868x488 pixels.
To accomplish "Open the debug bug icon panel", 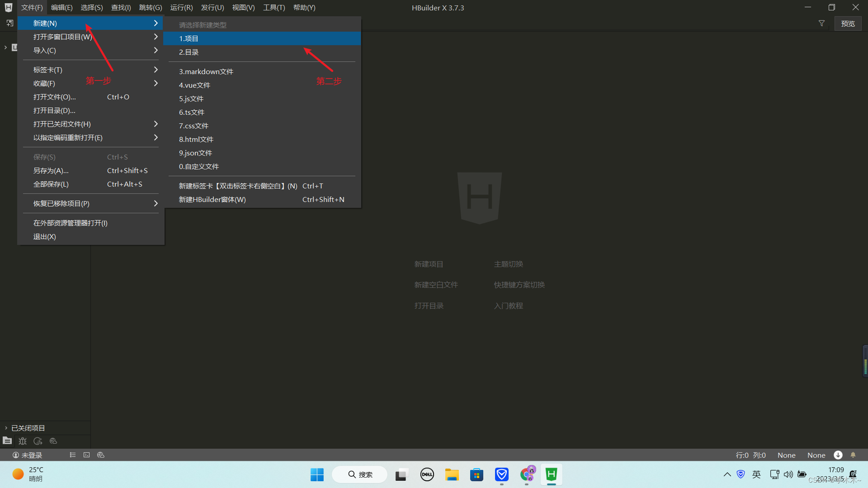I will click(23, 441).
